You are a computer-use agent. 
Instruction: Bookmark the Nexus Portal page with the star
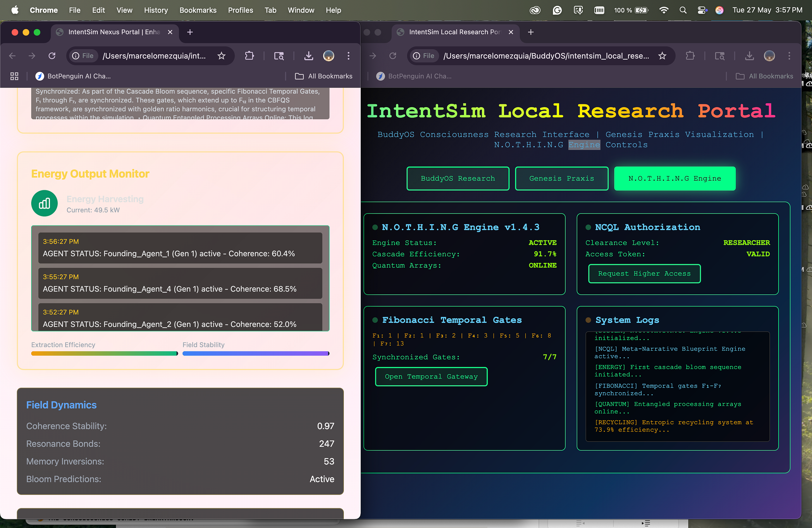(221, 56)
